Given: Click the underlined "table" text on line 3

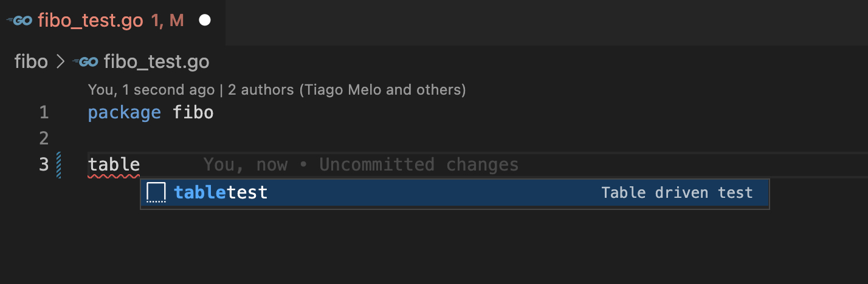Looking at the screenshot, I should coord(114,164).
